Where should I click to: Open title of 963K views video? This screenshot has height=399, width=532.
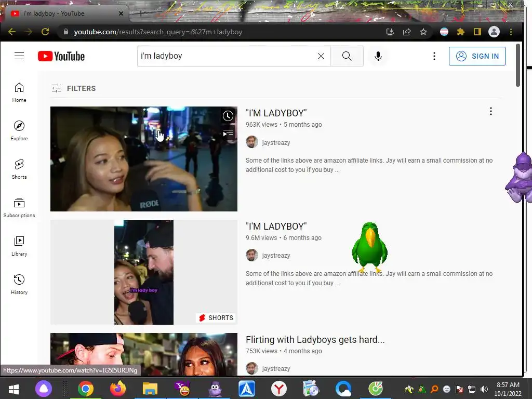(276, 113)
